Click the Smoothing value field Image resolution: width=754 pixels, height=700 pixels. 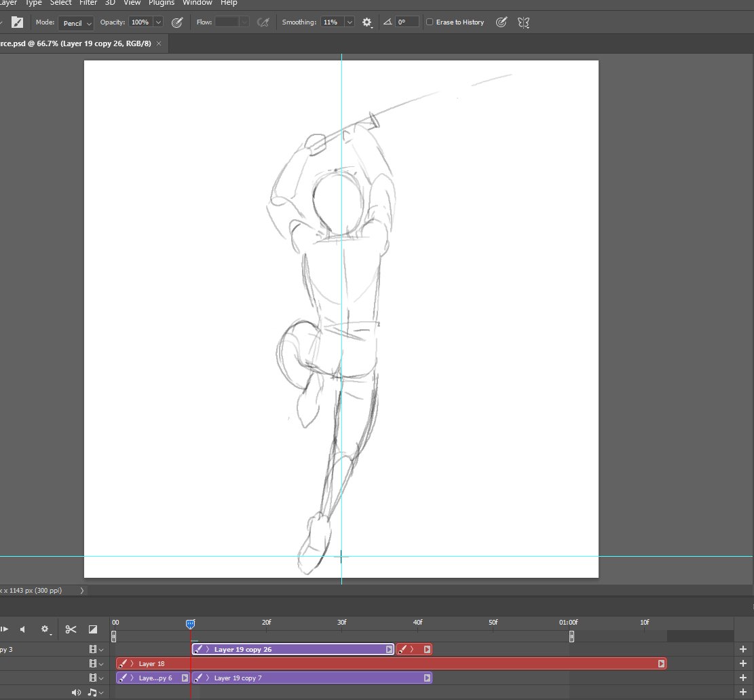click(x=333, y=22)
